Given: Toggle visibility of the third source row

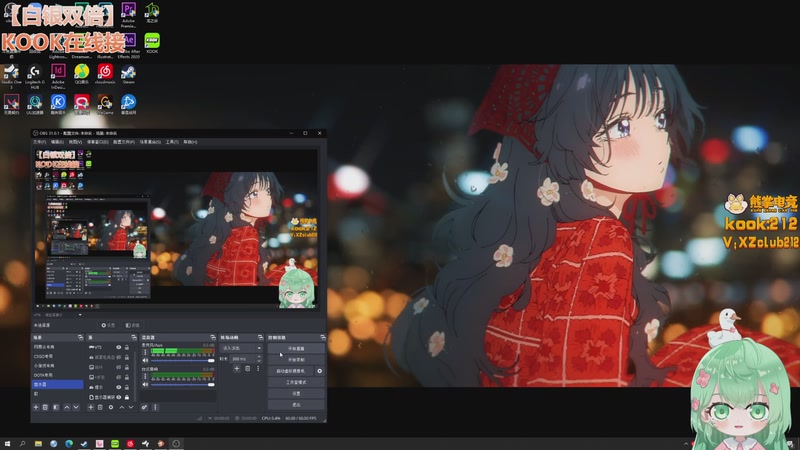Looking at the screenshot, I should 118,367.
